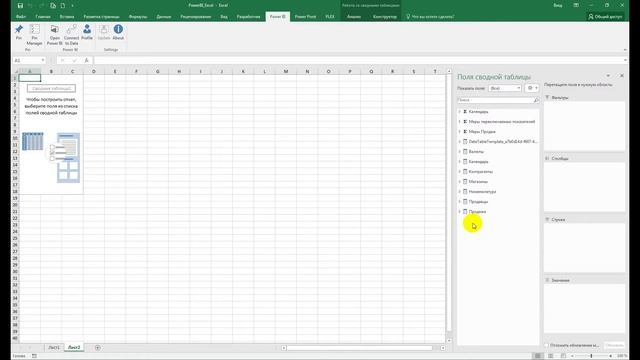640x360 pixels.
Task: Click the zoom out minus icon
Action: (572, 356)
